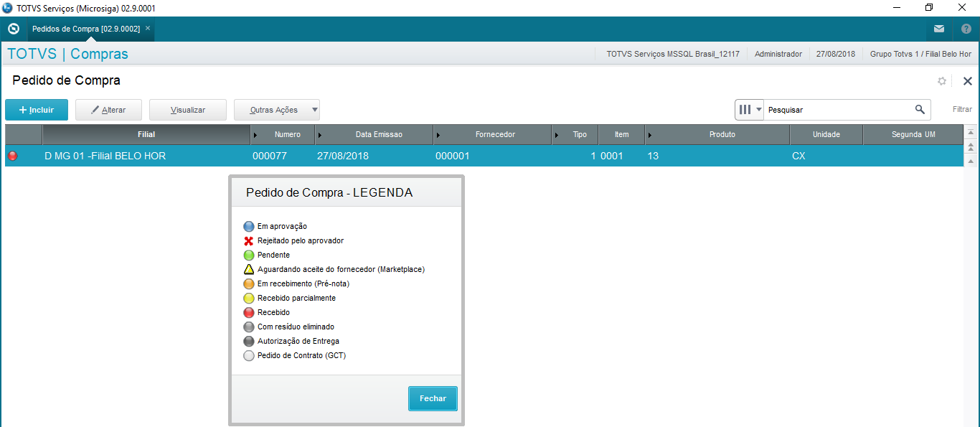Click the Unidade column header
Screen dimensions: 980x427
pyautogui.click(x=826, y=134)
